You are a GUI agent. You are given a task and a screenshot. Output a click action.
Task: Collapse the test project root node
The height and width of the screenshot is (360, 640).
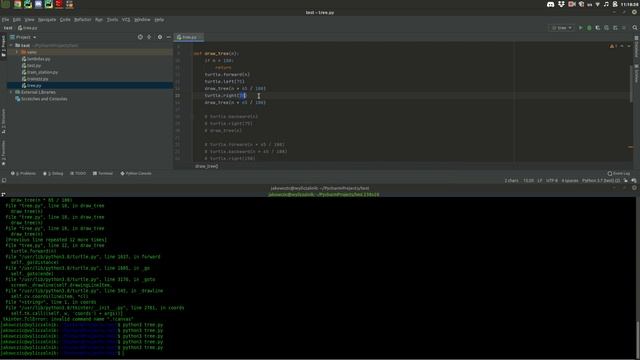tap(11, 46)
